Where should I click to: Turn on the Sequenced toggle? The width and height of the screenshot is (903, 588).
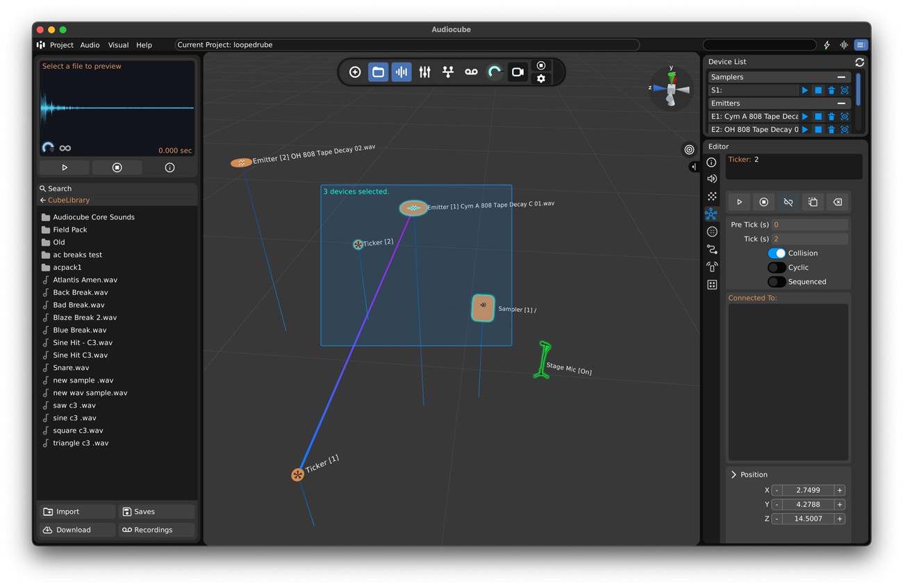(777, 282)
